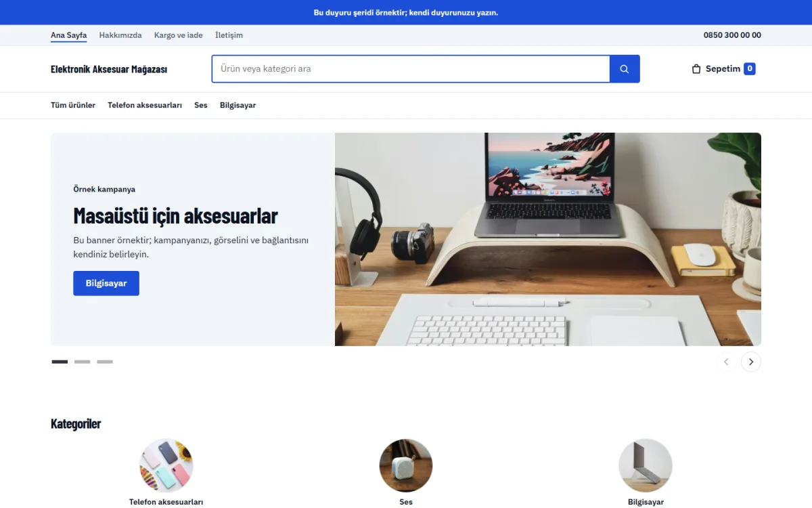Click the Masaüstü için aksesuarlar banner heading
The image size is (812, 508).
[x=176, y=216]
